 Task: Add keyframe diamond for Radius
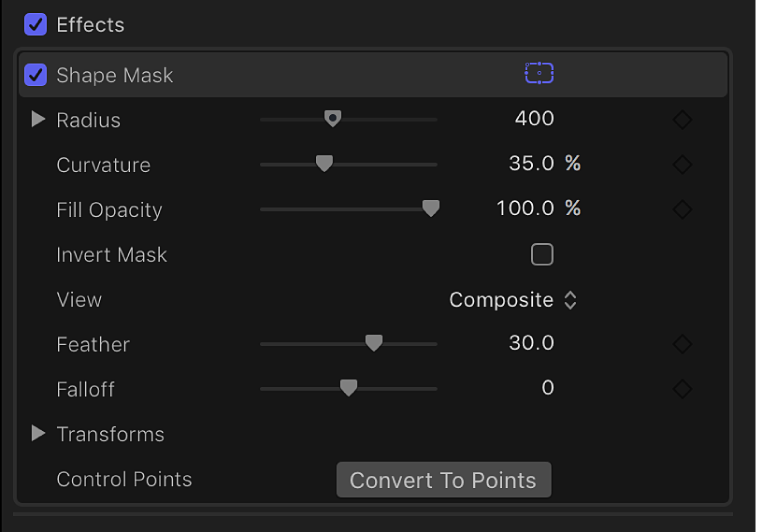click(682, 120)
